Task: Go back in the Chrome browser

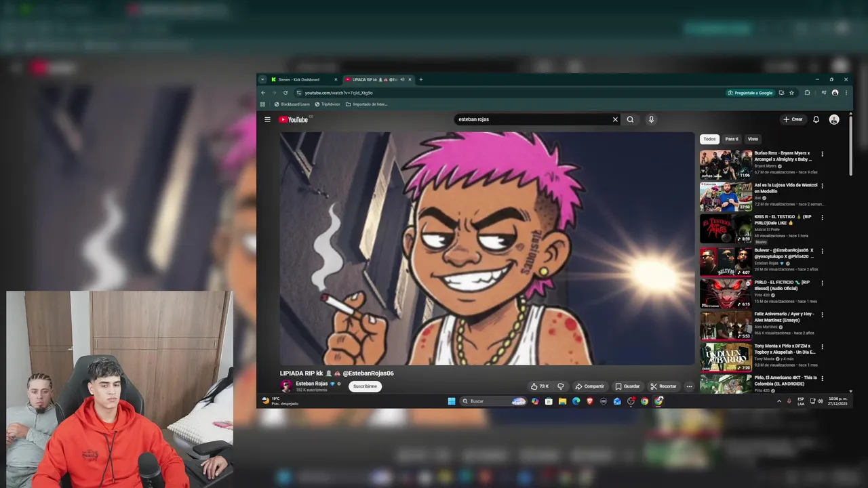Action: [x=263, y=93]
